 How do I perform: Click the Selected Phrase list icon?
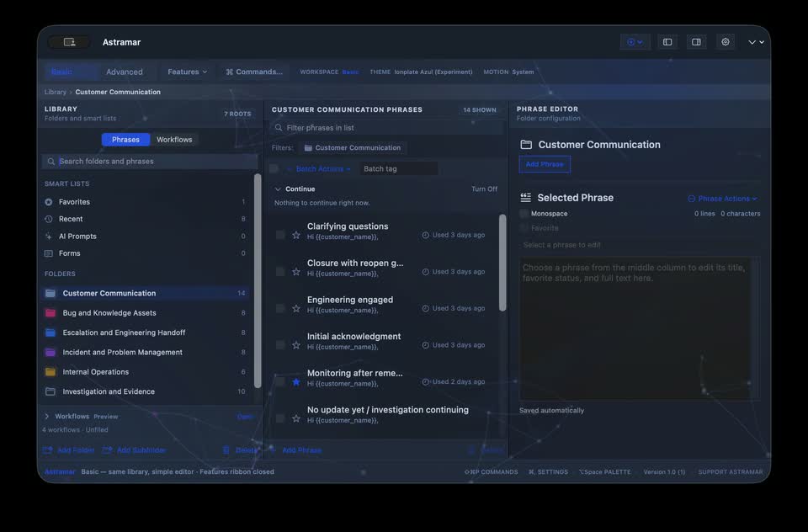[525, 198]
